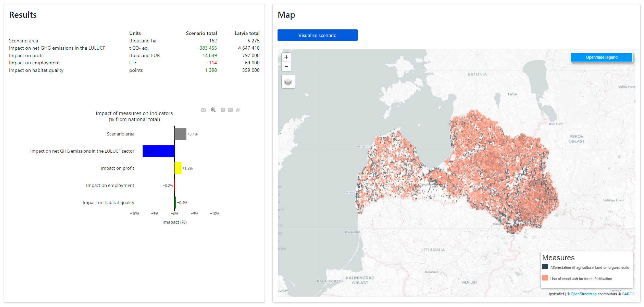Click the '14 049' profit scenario value
644x307 pixels.
tap(210, 56)
